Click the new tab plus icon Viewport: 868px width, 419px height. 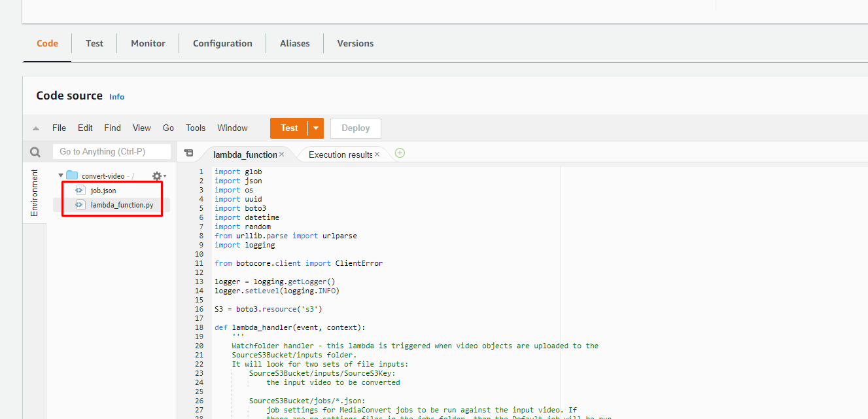click(x=400, y=153)
